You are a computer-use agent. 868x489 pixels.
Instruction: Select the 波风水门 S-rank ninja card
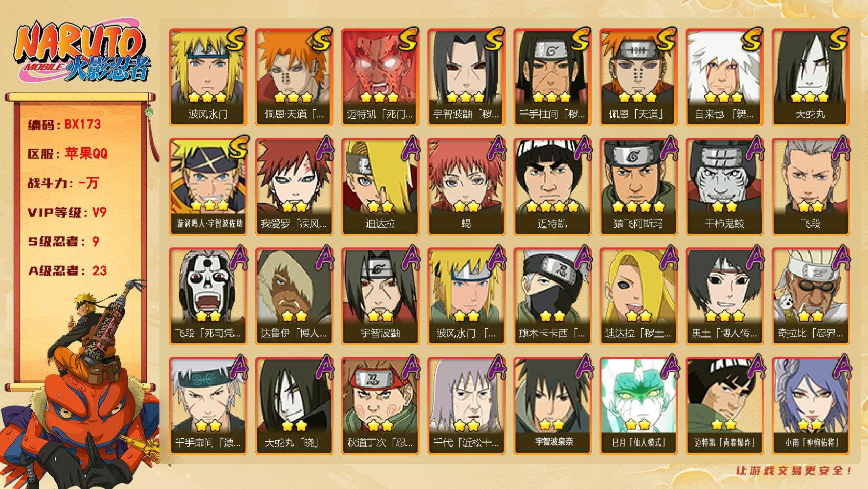tap(208, 77)
